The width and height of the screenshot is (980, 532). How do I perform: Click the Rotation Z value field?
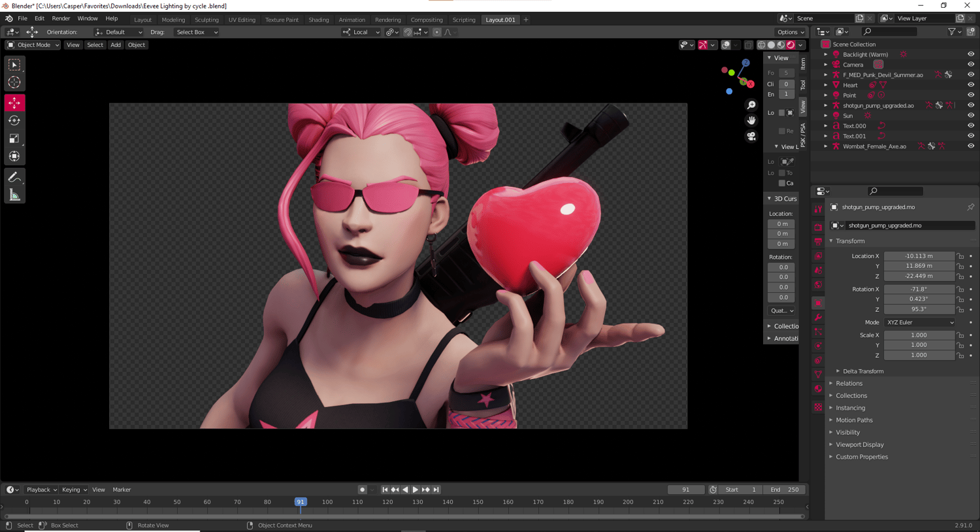(919, 309)
